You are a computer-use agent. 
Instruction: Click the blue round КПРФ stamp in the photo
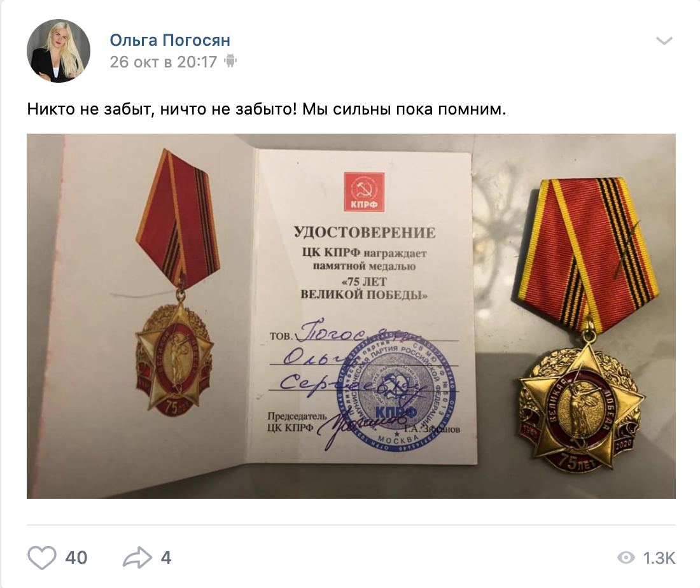click(x=396, y=392)
